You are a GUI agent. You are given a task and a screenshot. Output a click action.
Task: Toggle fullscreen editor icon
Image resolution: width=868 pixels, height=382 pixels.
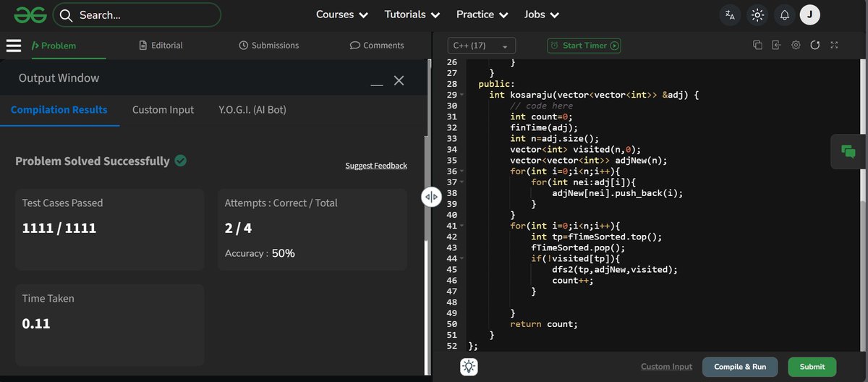click(834, 45)
